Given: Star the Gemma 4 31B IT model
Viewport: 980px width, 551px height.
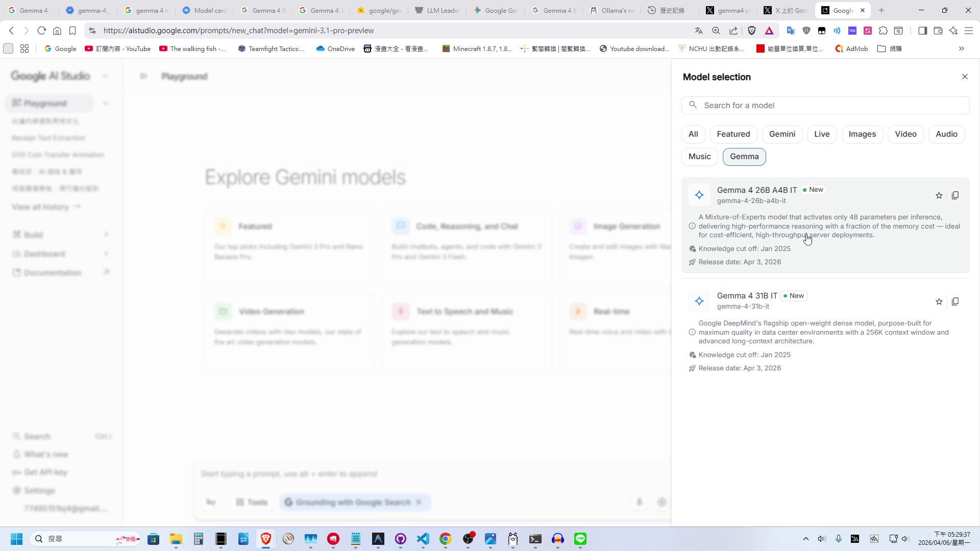Looking at the screenshot, I should point(939,302).
